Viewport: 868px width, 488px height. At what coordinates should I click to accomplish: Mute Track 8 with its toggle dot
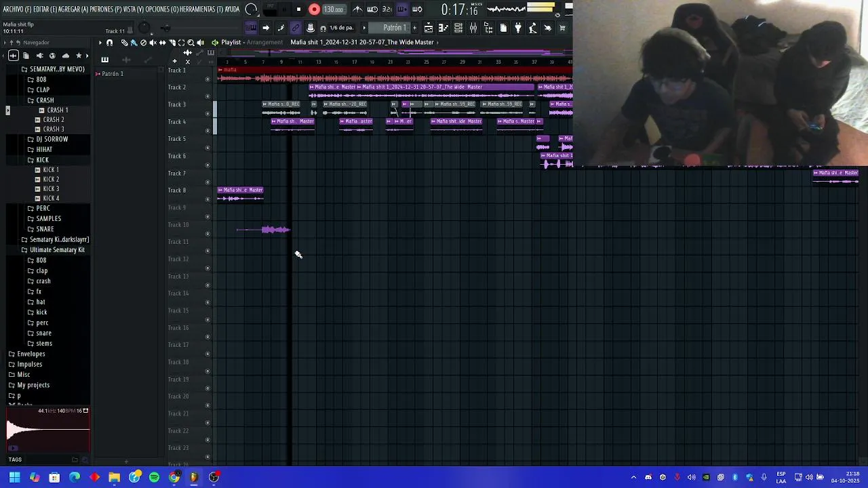click(x=208, y=199)
